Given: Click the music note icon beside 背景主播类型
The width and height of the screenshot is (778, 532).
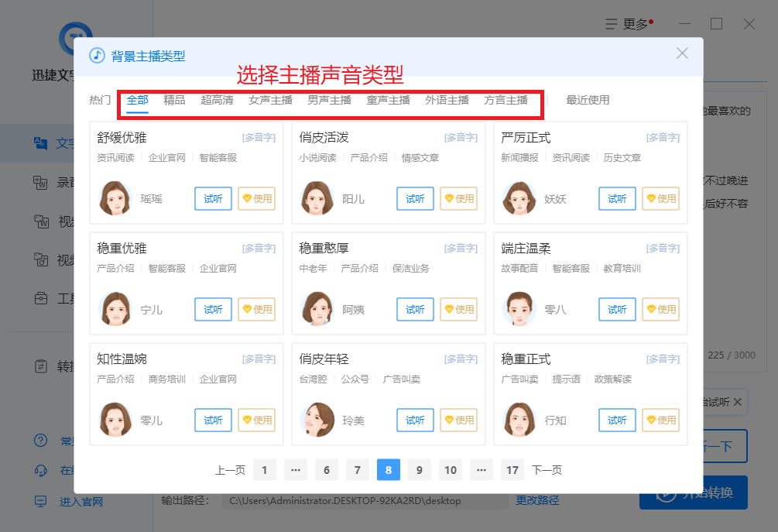Looking at the screenshot, I should (x=96, y=56).
